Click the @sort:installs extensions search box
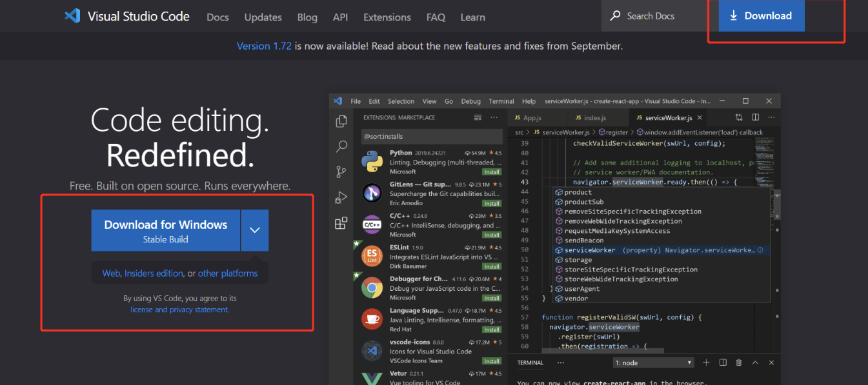Image resolution: width=868 pixels, height=385 pixels. tap(432, 137)
